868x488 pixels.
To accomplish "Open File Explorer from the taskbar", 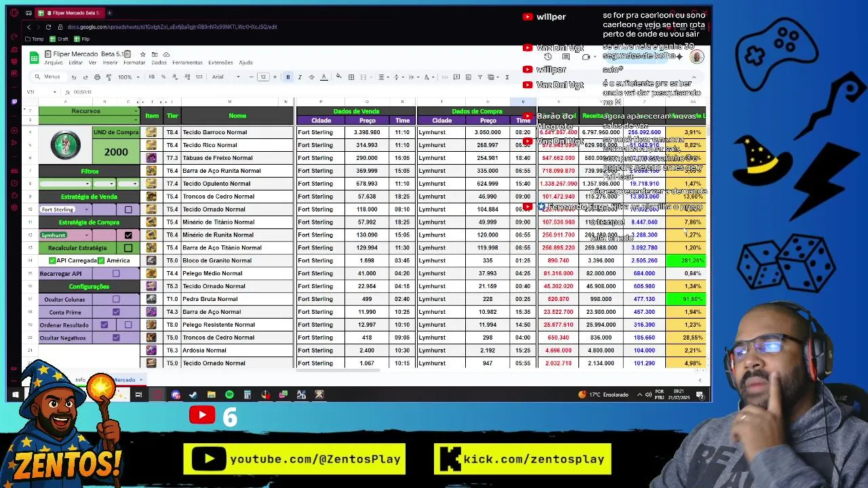I will tap(211, 394).
